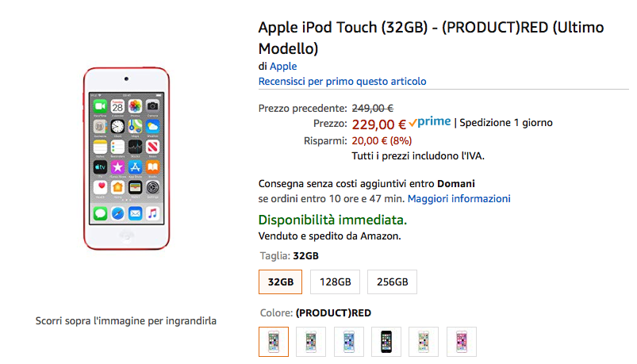This screenshot has width=637, height=364.
Task: Open the 'Maggiori informazioni' delivery link
Action: pos(459,198)
